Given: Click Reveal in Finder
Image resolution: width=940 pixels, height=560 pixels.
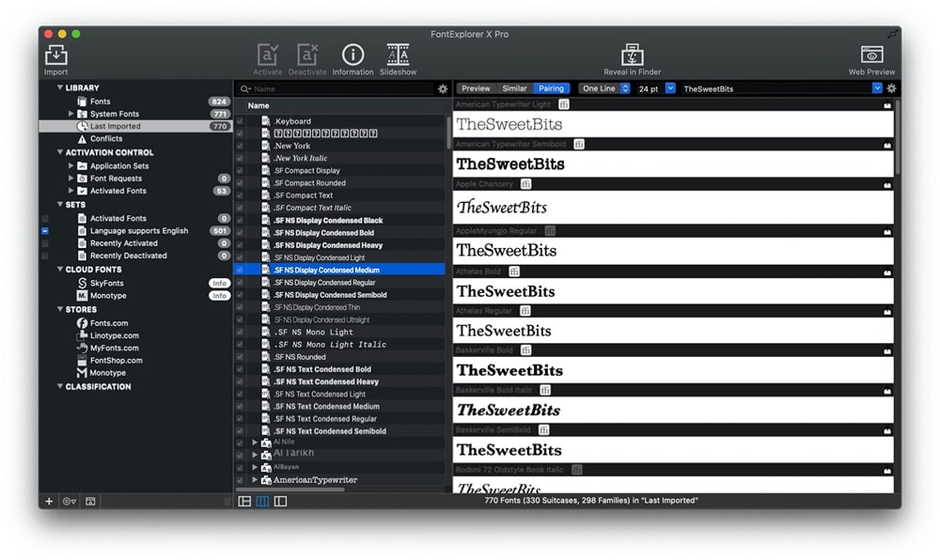Looking at the screenshot, I should 632,54.
